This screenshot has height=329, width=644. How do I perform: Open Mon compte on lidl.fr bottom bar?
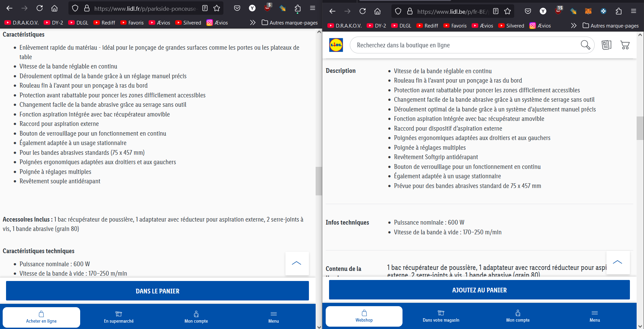tap(196, 317)
